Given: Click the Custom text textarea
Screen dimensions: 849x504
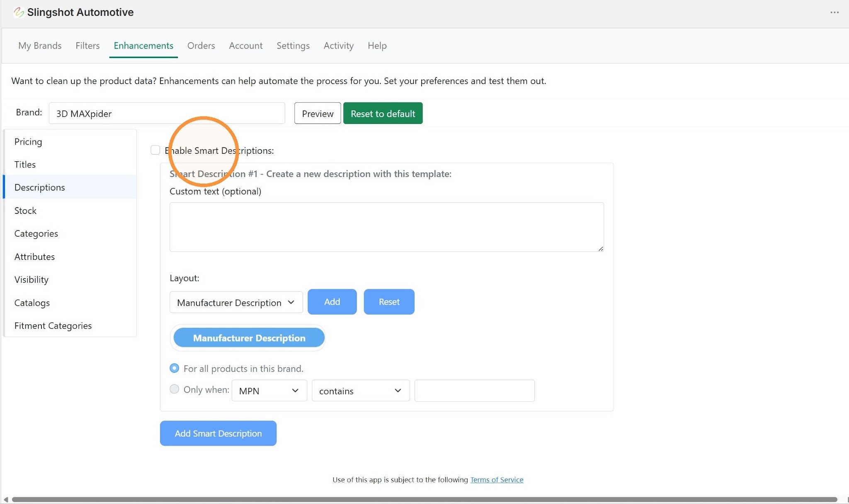Looking at the screenshot, I should (x=387, y=227).
